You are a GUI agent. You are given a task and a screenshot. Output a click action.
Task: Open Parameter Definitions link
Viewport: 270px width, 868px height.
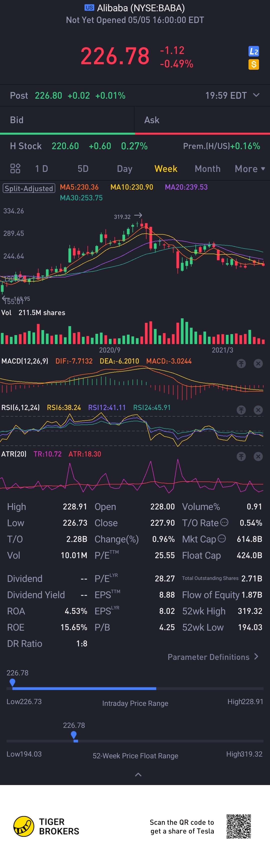(213, 657)
